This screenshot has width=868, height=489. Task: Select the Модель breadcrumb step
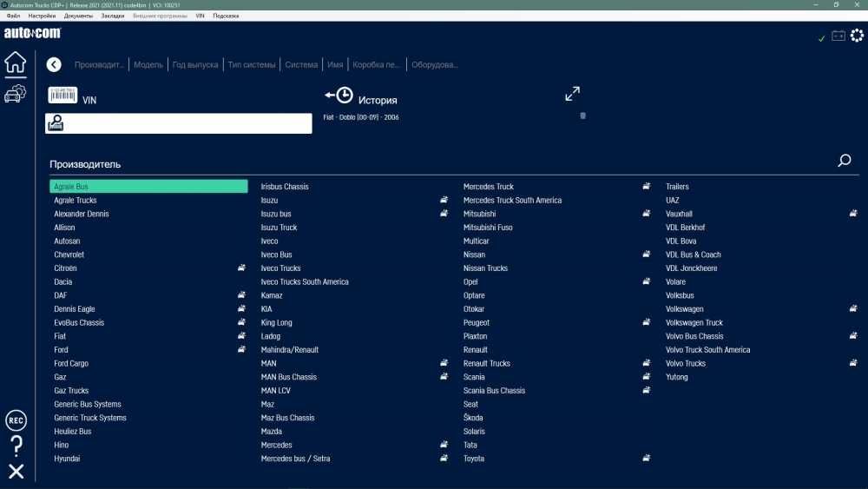pyautogui.click(x=148, y=65)
